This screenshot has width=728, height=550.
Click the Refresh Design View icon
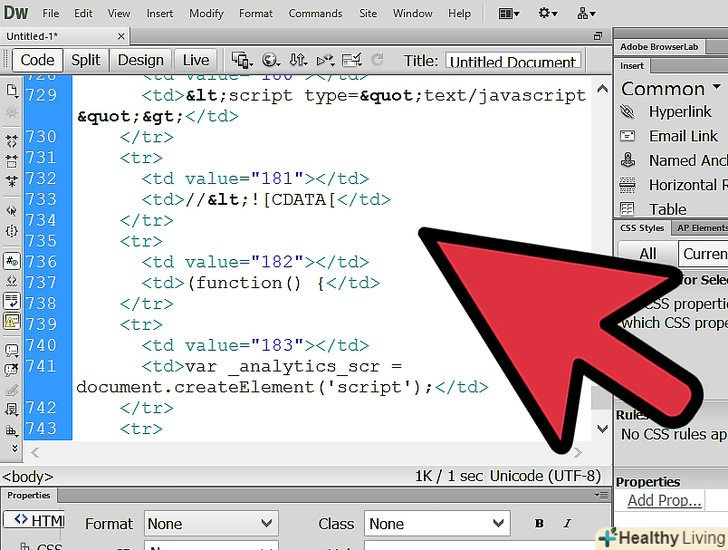[x=377, y=60]
